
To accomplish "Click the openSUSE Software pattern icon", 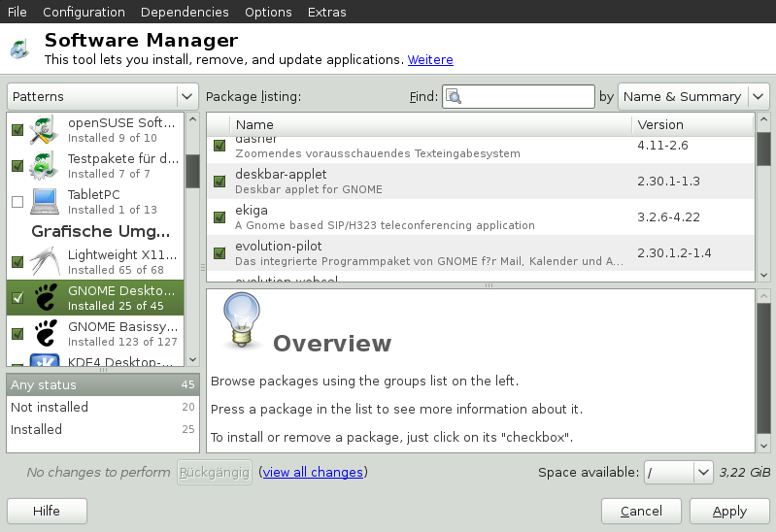I will coord(45,130).
